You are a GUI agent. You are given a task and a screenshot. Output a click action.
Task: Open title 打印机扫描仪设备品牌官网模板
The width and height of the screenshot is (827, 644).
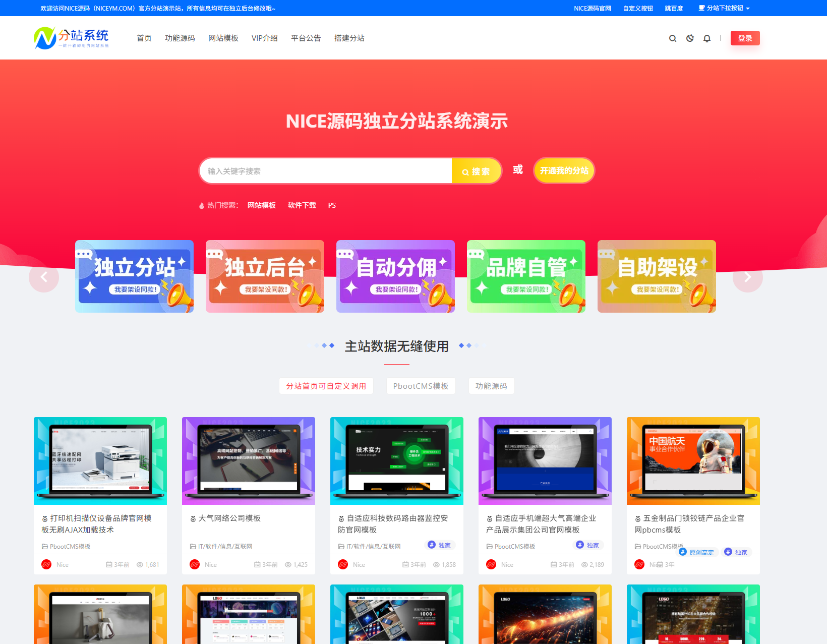[97, 524]
